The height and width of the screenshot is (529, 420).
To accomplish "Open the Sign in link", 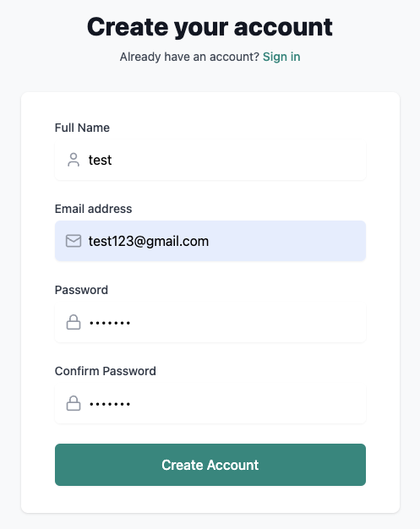I will pos(281,57).
